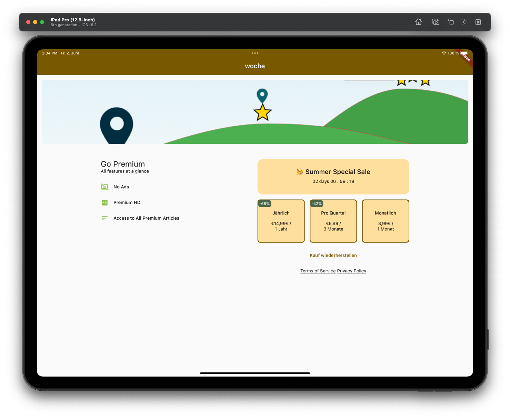This screenshot has width=510, height=420.
Task: Click 'Access to All Premium Articles' label
Action: click(146, 218)
